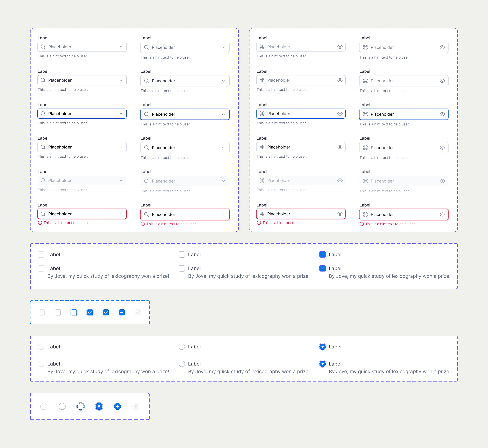The image size is (488, 448).
Task: Click search icon in red-bordered right-column search dropdown
Action: point(146,215)
